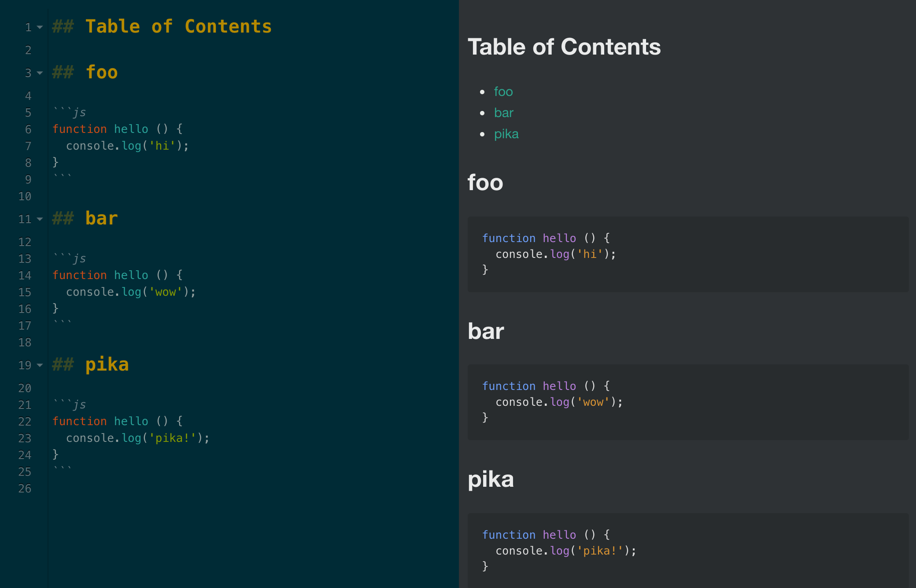This screenshot has height=588, width=916.
Task: Open the foo link in preview
Action: point(503,92)
